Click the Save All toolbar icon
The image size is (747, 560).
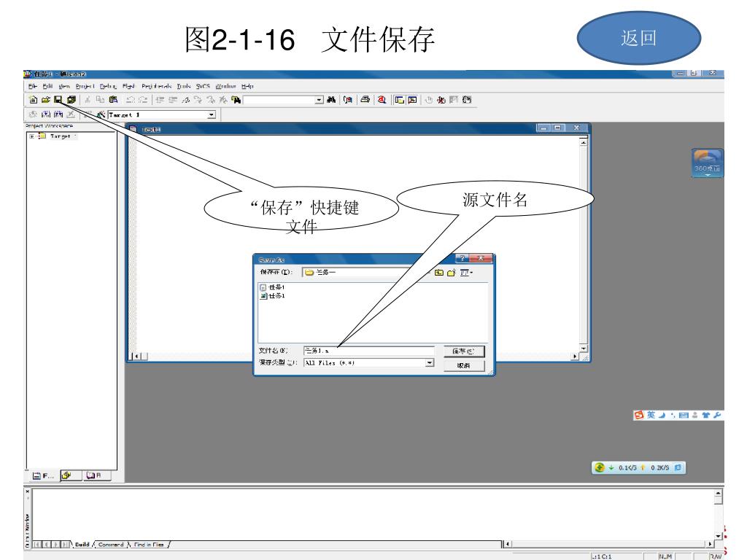(71, 99)
